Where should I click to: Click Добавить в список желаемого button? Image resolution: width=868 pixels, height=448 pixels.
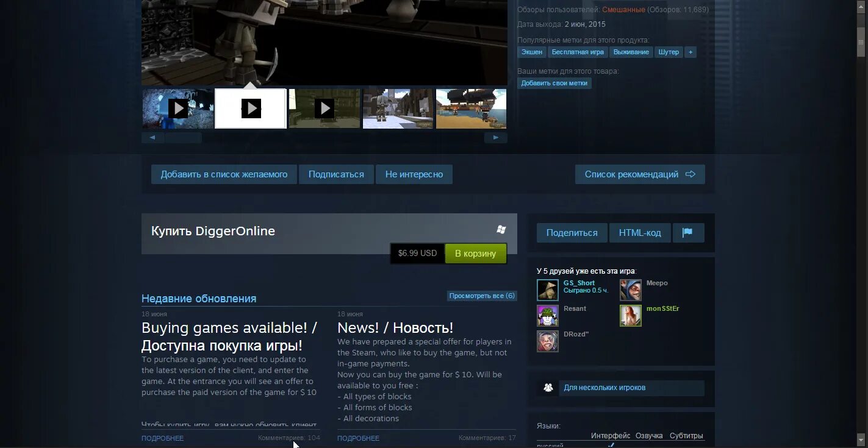(x=224, y=174)
